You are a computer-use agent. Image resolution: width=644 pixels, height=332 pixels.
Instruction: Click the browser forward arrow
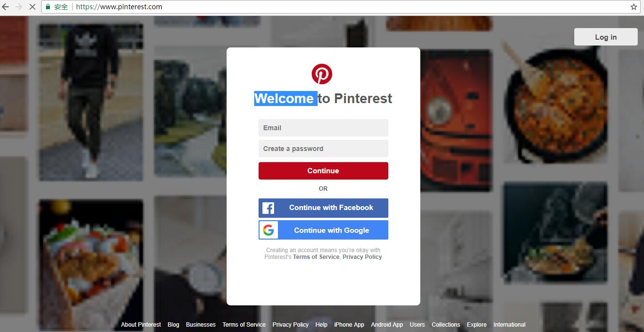point(19,7)
